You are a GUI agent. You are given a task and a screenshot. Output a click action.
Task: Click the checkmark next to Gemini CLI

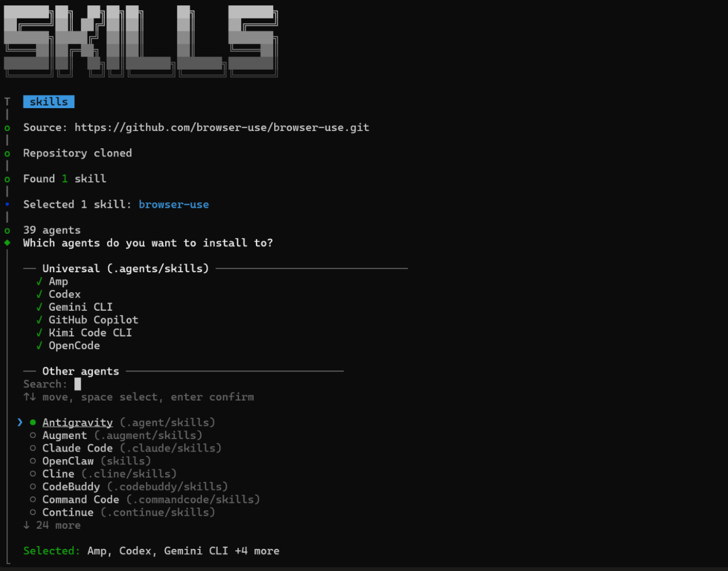pyautogui.click(x=39, y=307)
